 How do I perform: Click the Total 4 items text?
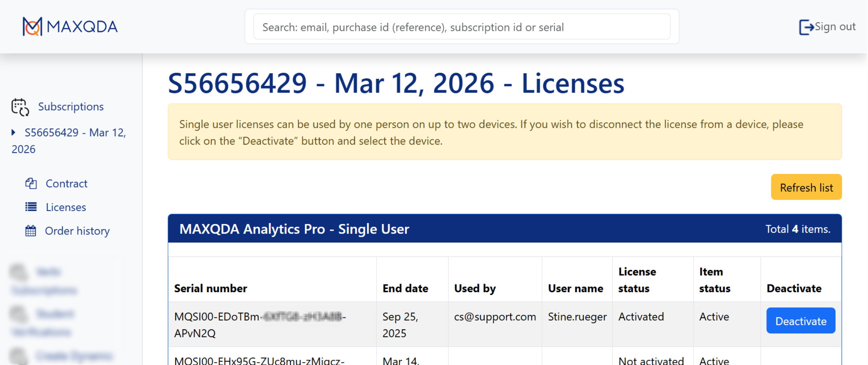tap(798, 229)
